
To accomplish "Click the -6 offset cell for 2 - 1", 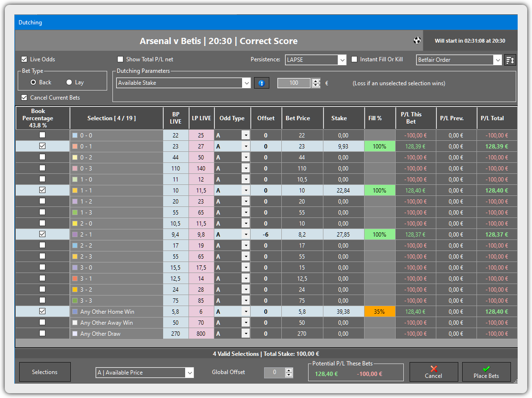I will point(266,234).
